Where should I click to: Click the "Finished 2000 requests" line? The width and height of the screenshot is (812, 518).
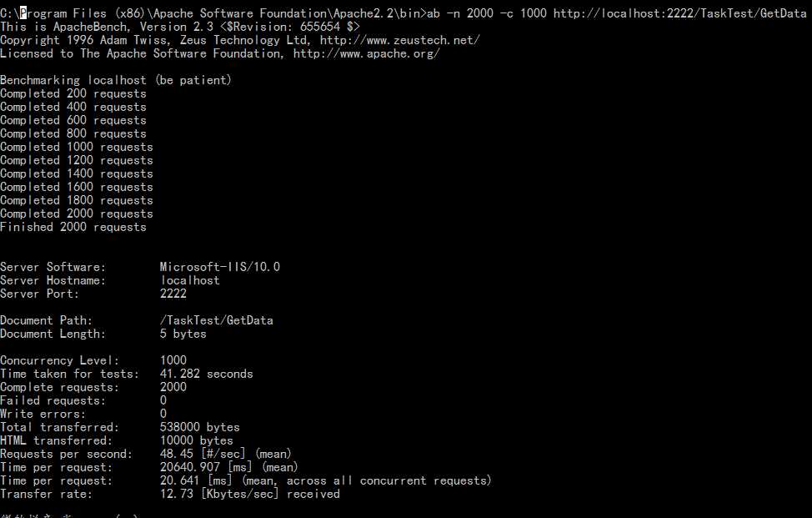(73, 227)
